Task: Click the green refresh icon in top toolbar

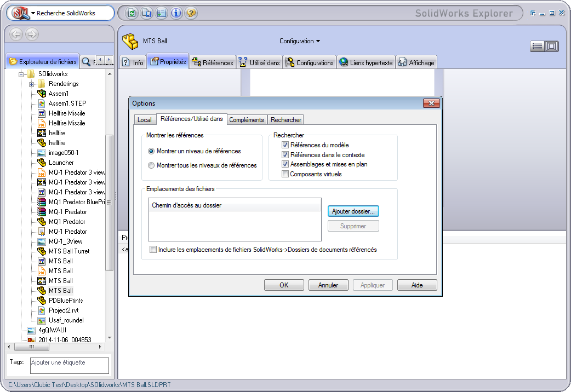Action: [x=132, y=13]
